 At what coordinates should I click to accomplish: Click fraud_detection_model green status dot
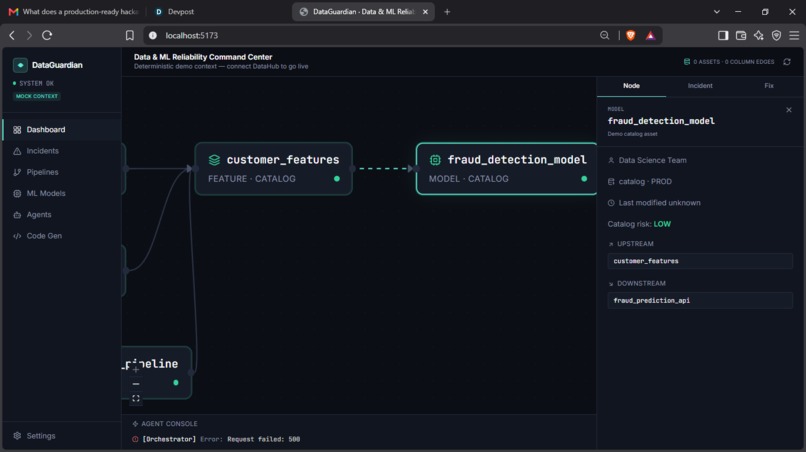pyautogui.click(x=584, y=178)
